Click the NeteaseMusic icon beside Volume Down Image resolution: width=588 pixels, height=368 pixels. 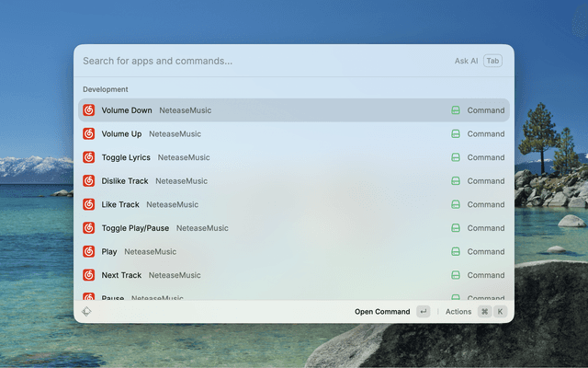(89, 110)
